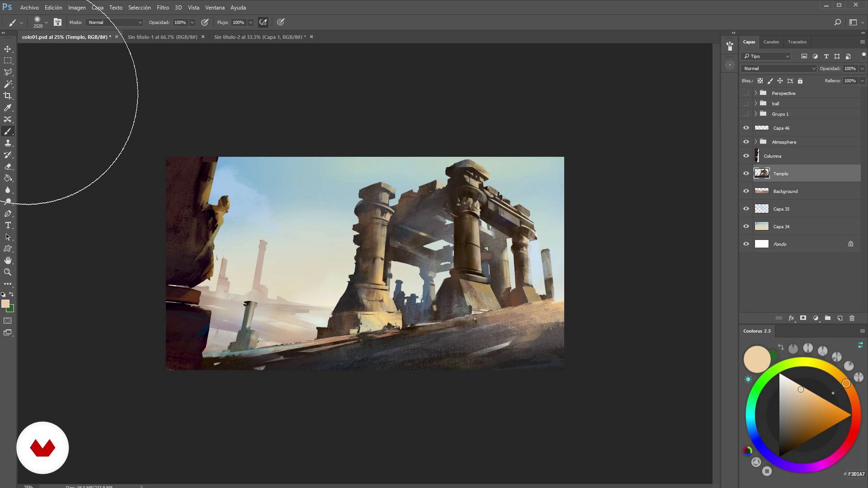Delete the selected layer
Image resolution: width=868 pixels, height=488 pixels.
tap(852, 318)
